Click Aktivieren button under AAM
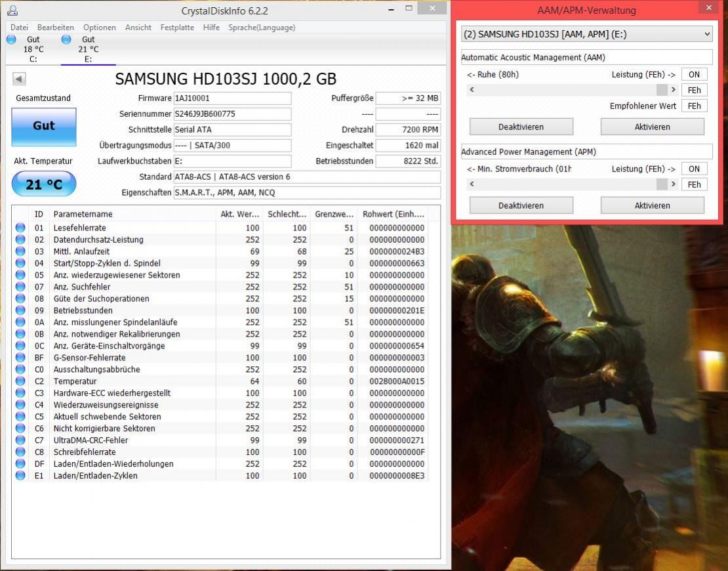Screen dimensions: 728x571 pos(653,127)
